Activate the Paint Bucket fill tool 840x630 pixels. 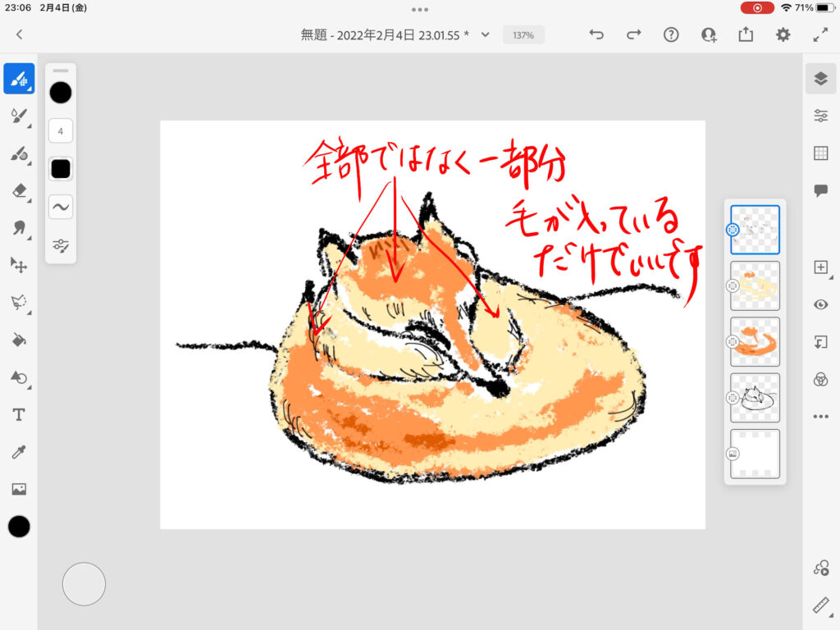pyautogui.click(x=19, y=340)
